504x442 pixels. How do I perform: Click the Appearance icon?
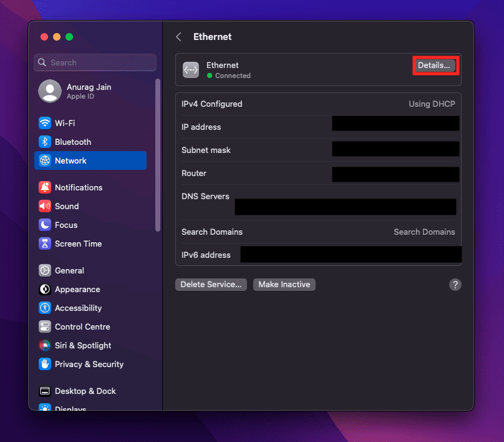coord(45,289)
